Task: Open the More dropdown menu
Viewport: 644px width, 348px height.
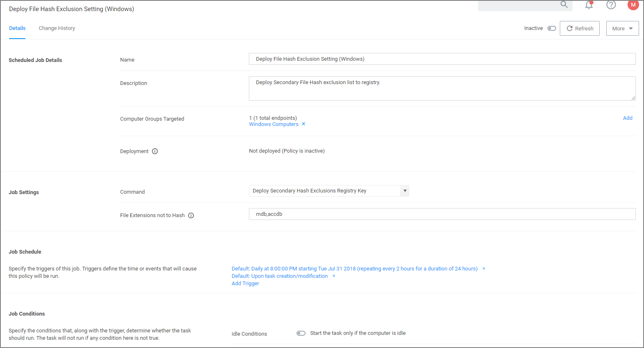Action: pos(622,28)
